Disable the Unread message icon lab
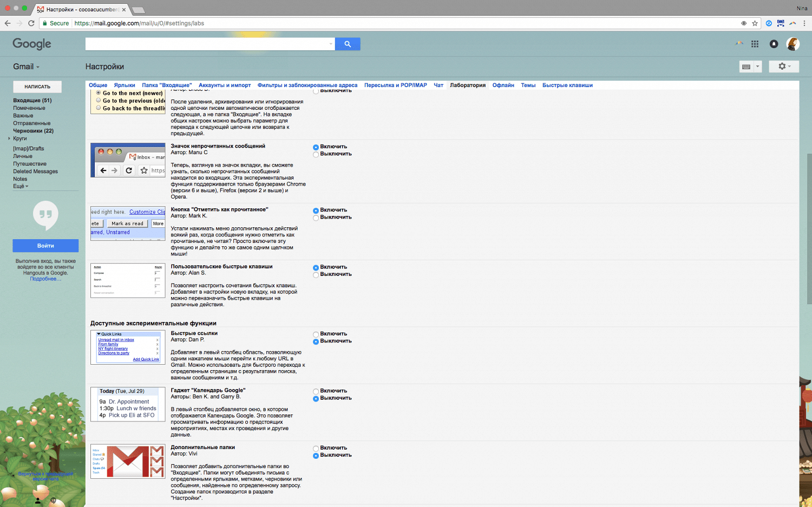 point(316,154)
